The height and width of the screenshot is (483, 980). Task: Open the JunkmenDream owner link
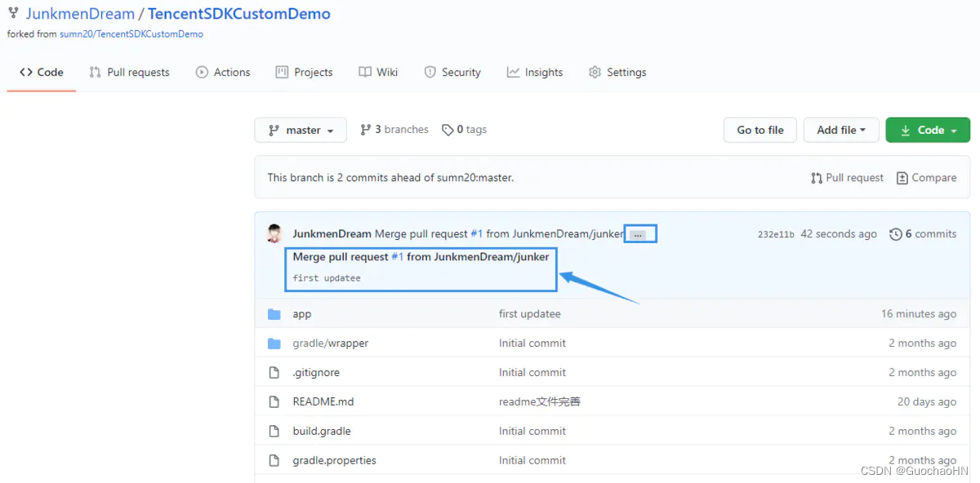point(80,14)
